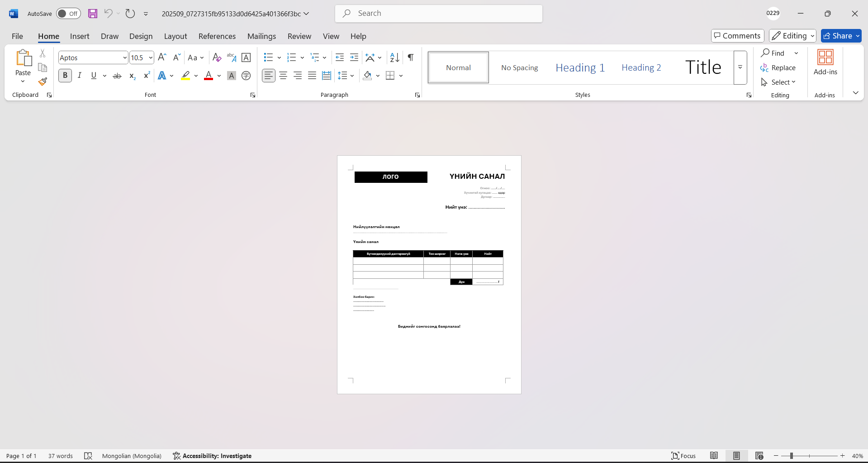Viewport: 868px width, 463px height.
Task: Click Replace in Editing group
Action: click(x=778, y=67)
